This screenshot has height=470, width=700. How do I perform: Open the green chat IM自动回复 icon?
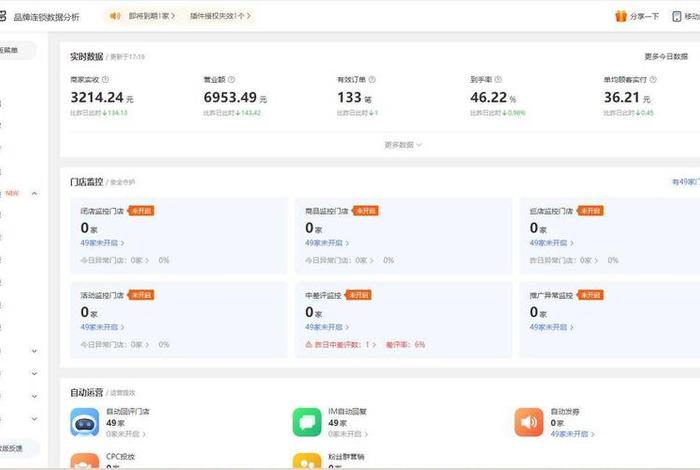tap(307, 422)
